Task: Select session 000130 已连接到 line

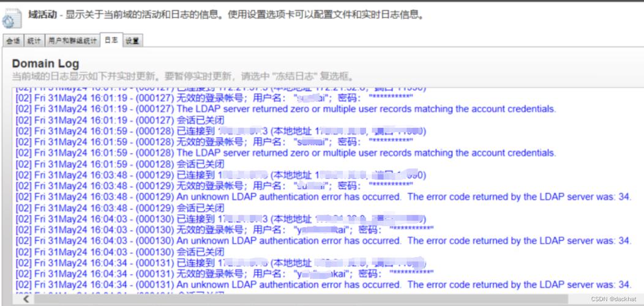Action: [x=221, y=219]
